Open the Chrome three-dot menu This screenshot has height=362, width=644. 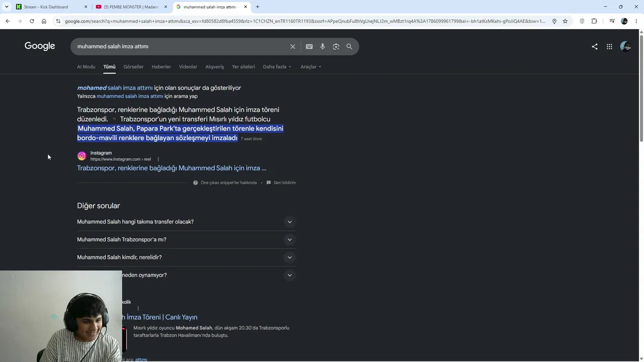pyautogui.click(x=636, y=21)
